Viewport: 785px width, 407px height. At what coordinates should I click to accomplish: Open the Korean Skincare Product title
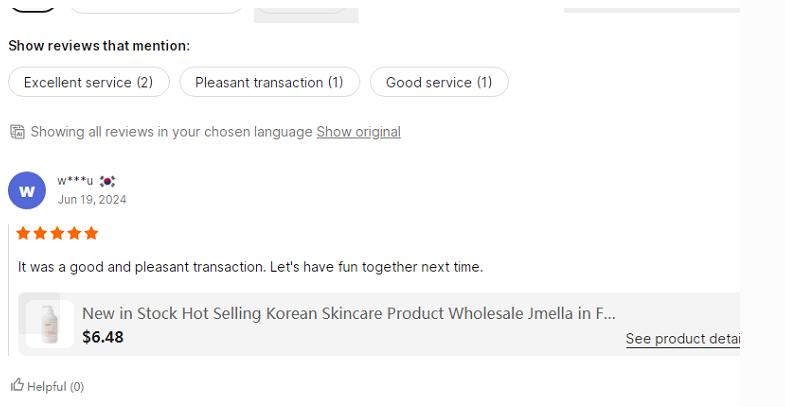[348, 313]
